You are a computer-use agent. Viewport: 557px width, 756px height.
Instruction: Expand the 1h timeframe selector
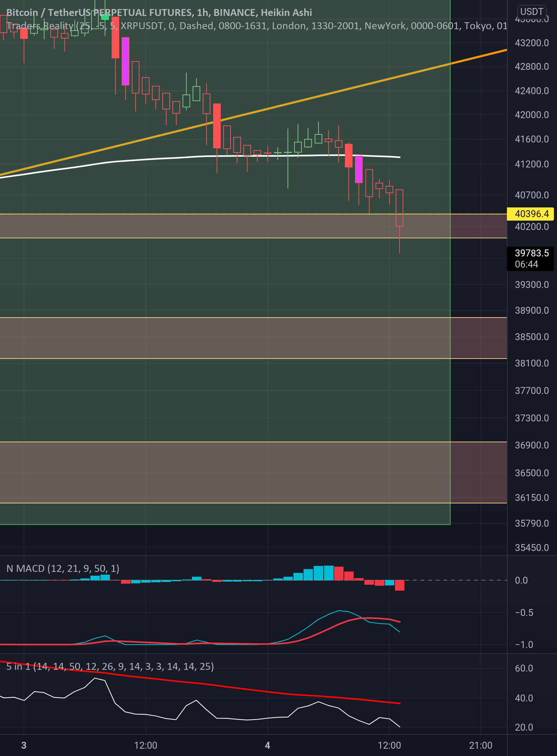(x=202, y=12)
